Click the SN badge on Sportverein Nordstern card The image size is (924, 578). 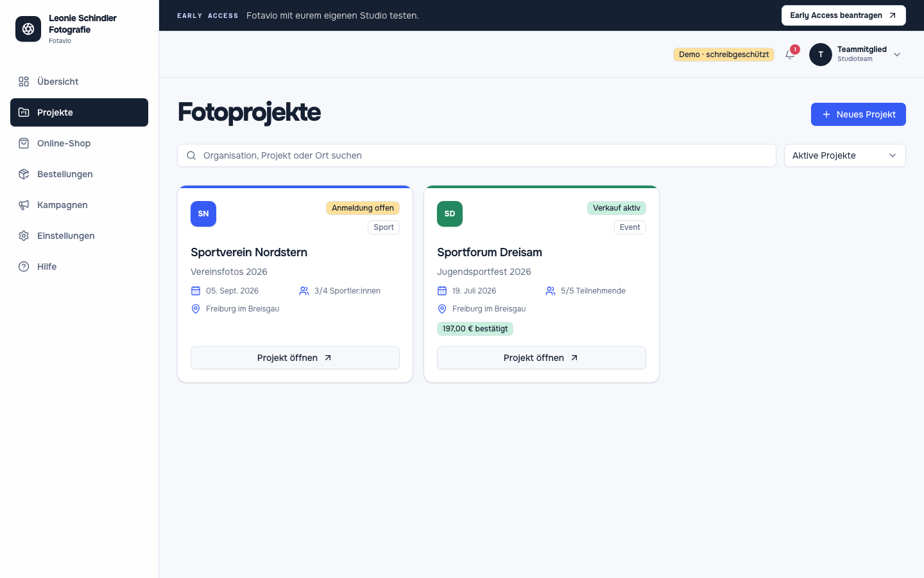point(203,214)
